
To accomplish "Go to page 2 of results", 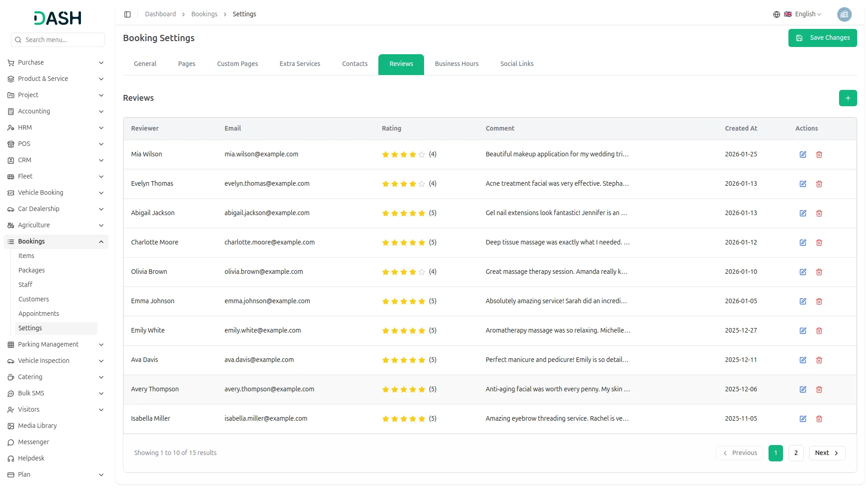I will point(796,453).
